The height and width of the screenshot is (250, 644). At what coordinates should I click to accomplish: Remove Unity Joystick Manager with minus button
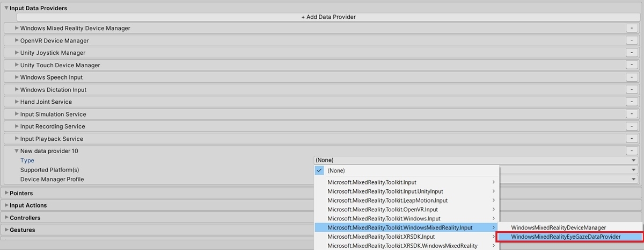coord(632,53)
